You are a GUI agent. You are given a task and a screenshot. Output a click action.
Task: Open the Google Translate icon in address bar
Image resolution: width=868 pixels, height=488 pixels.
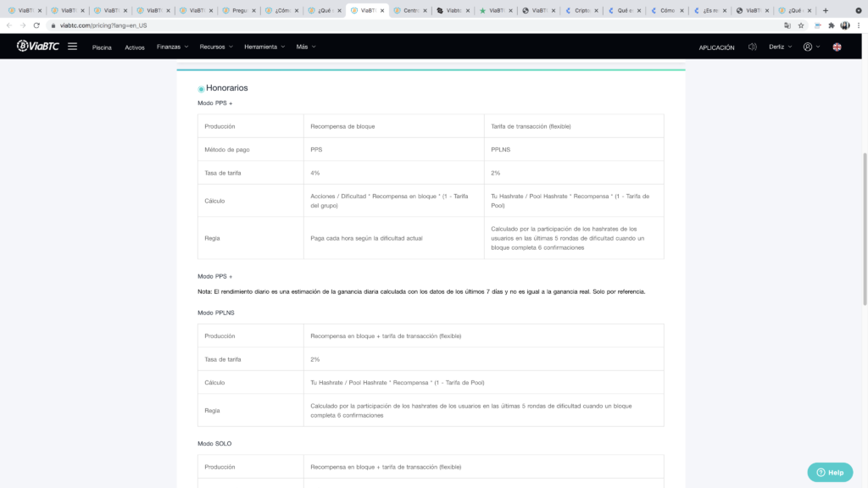tap(787, 25)
